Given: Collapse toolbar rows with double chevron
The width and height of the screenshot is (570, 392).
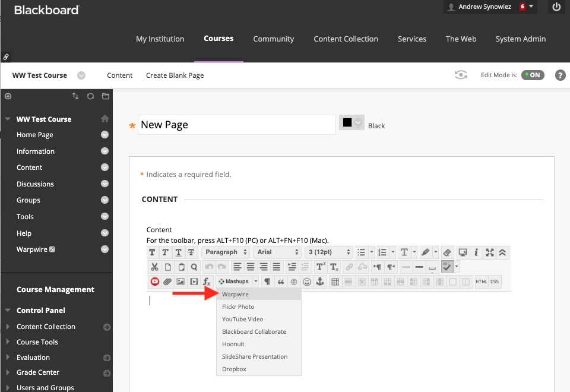Looking at the screenshot, I should click(502, 252).
